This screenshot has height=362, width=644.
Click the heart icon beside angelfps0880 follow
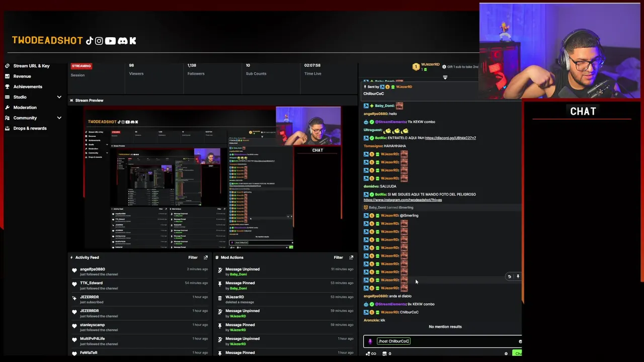click(x=74, y=271)
